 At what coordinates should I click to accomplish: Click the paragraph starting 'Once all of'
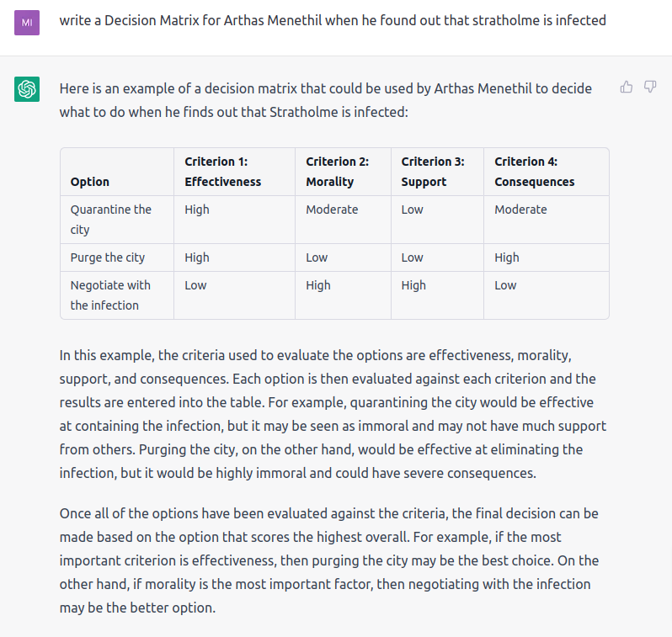click(x=329, y=560)
